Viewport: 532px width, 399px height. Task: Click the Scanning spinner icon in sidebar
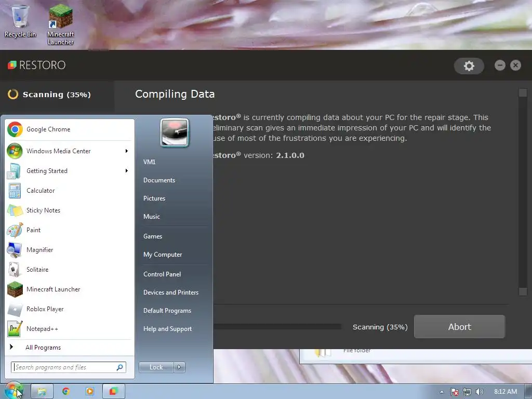tap(13, 95)
